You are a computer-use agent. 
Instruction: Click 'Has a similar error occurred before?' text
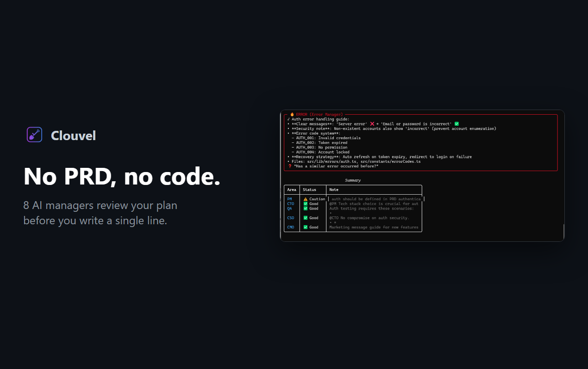click(336, 166)
